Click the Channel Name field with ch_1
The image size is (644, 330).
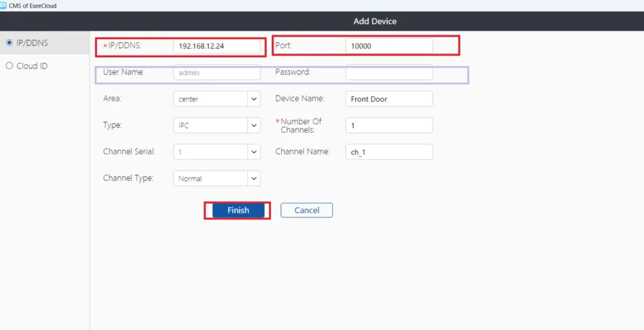[389, 152]
